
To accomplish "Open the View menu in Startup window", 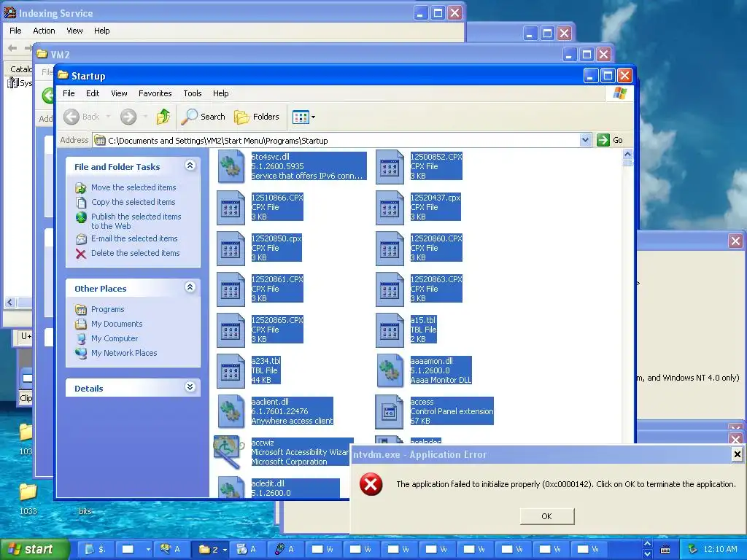I will pyautogui.click(x=119, y=93).
